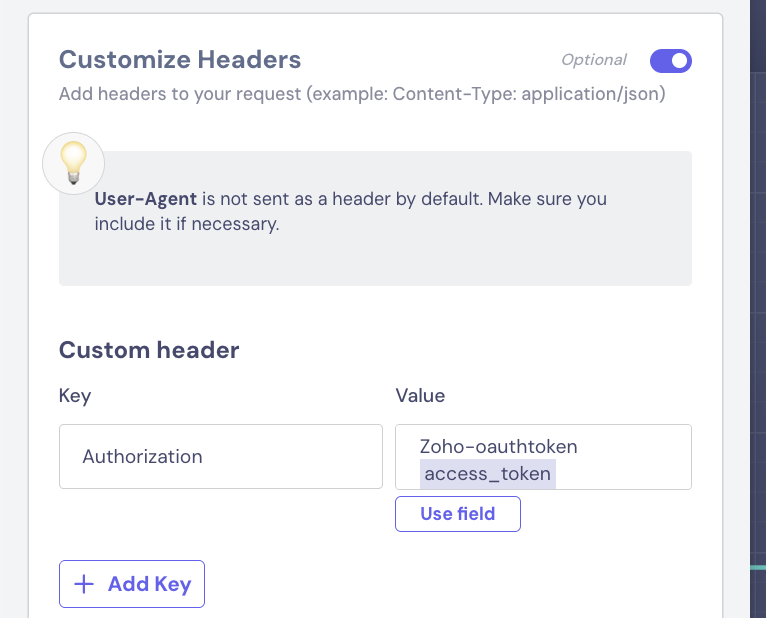Click the Customize Headers title
The image size is (766, 618).
180,60
